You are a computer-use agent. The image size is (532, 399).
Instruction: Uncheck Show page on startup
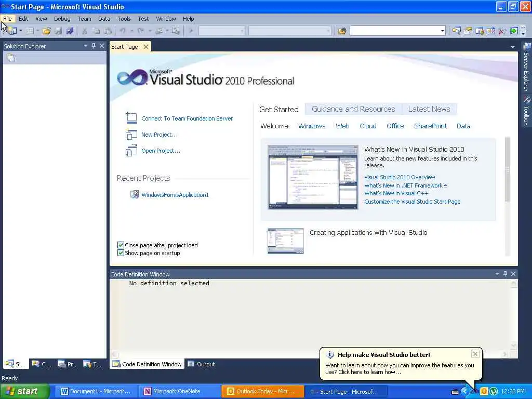click(121, 253)
